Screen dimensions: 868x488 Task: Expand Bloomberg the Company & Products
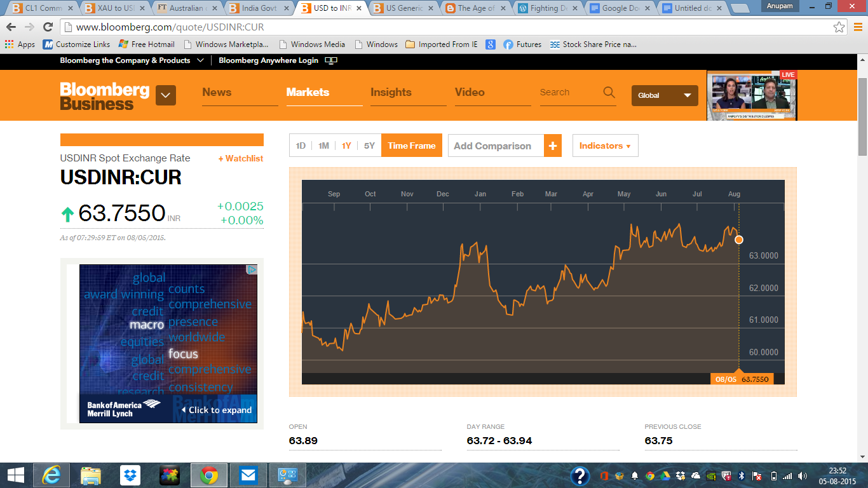click(132, 60)
